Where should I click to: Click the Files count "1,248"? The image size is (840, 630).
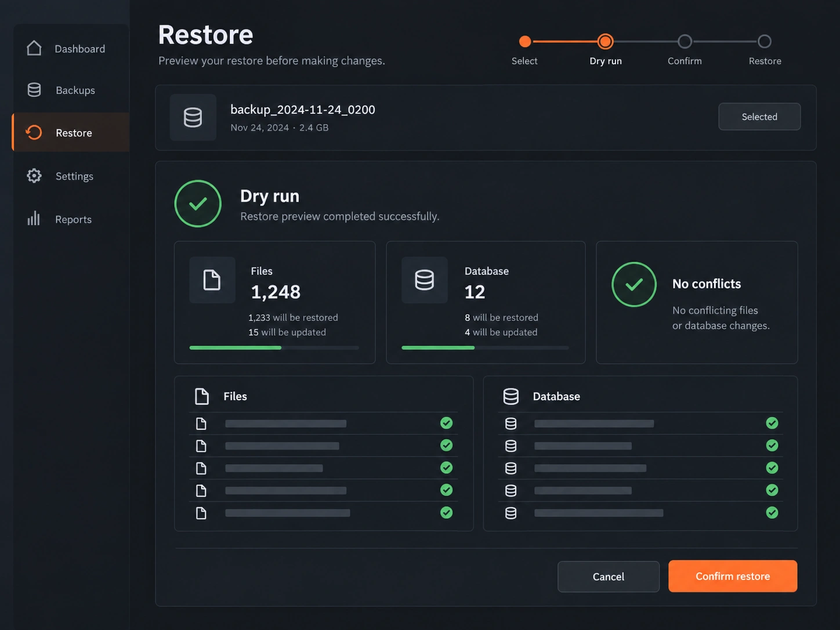[276, 292]
